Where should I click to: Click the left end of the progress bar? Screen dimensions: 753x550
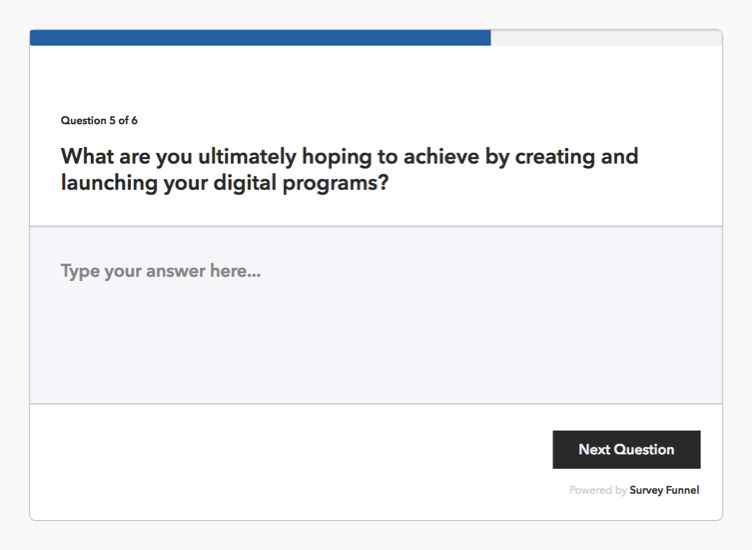[36, 38]
